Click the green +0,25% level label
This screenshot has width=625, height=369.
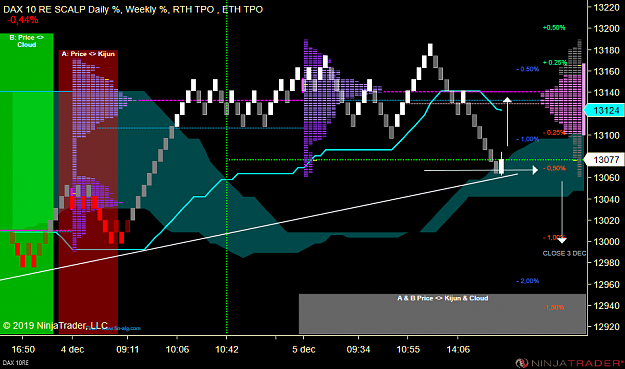555,63
